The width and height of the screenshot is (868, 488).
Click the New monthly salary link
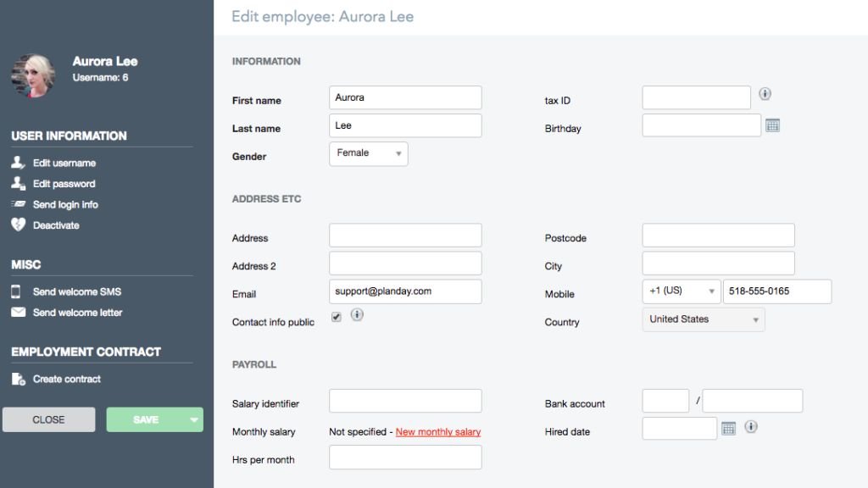438,432
